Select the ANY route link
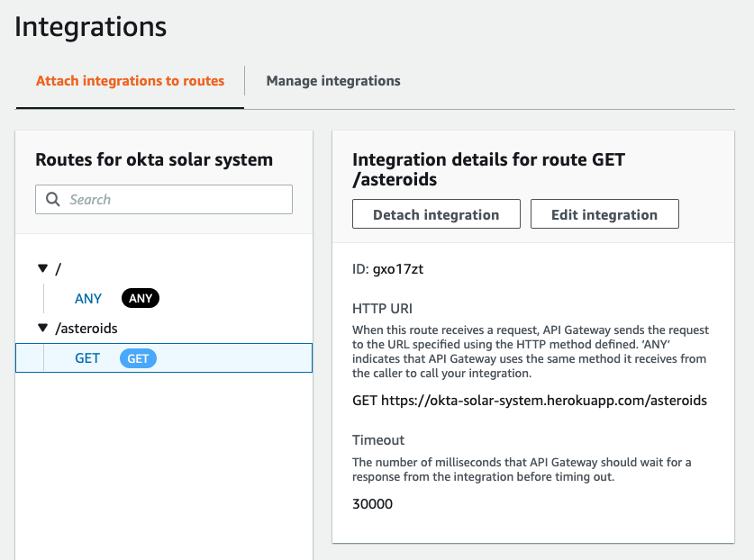 pos(88,299)
